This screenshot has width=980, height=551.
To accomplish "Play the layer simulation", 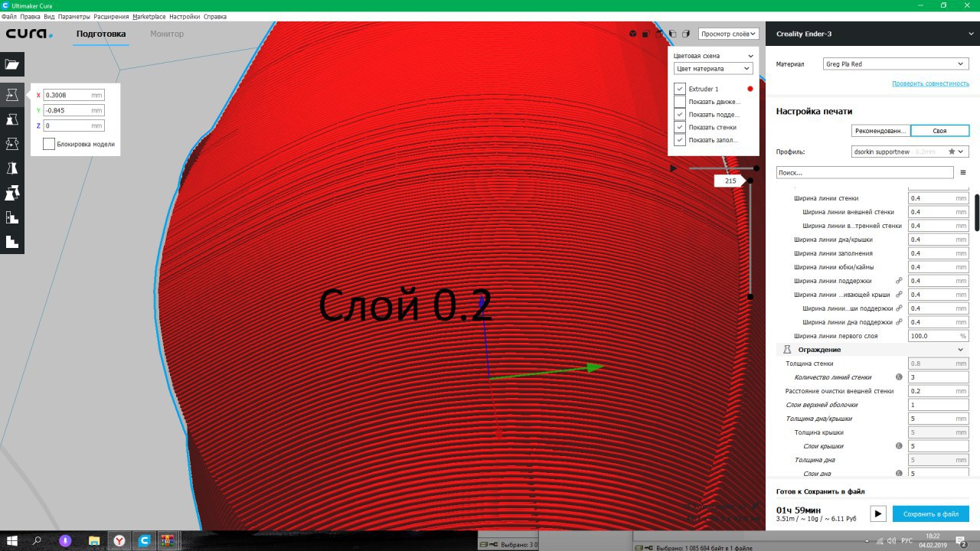I will [673, 168].
